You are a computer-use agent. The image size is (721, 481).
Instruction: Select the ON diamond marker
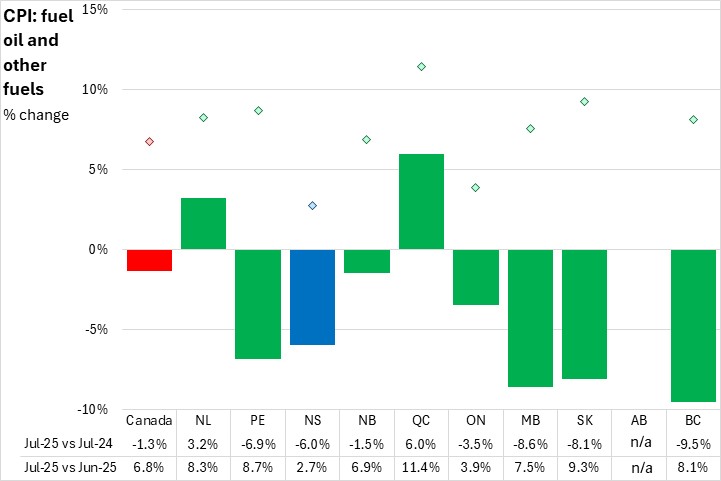(x=475, y=187)
